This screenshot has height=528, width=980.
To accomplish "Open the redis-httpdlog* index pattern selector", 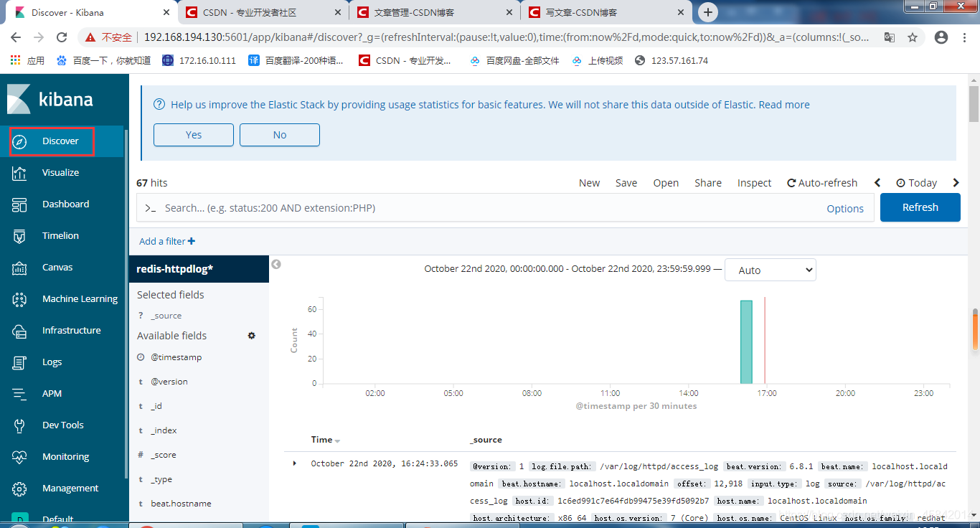I will (x=199, y=269).
